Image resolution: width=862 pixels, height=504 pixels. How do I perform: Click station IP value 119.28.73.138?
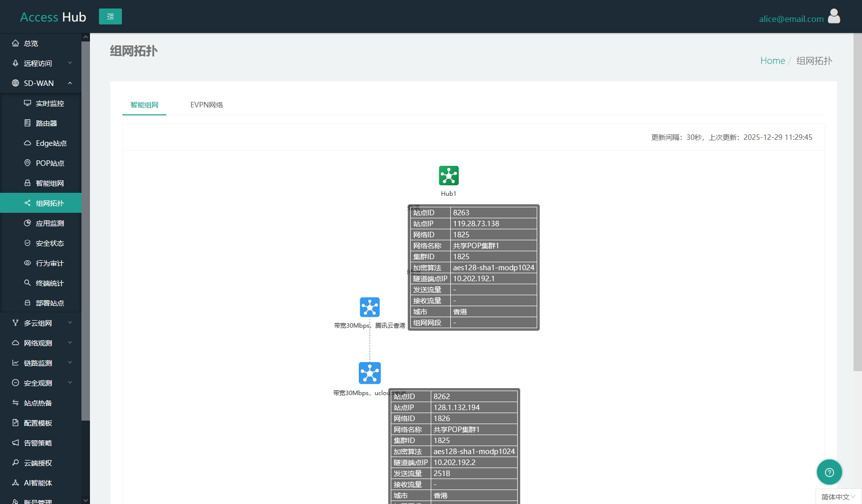coord(476,224)
